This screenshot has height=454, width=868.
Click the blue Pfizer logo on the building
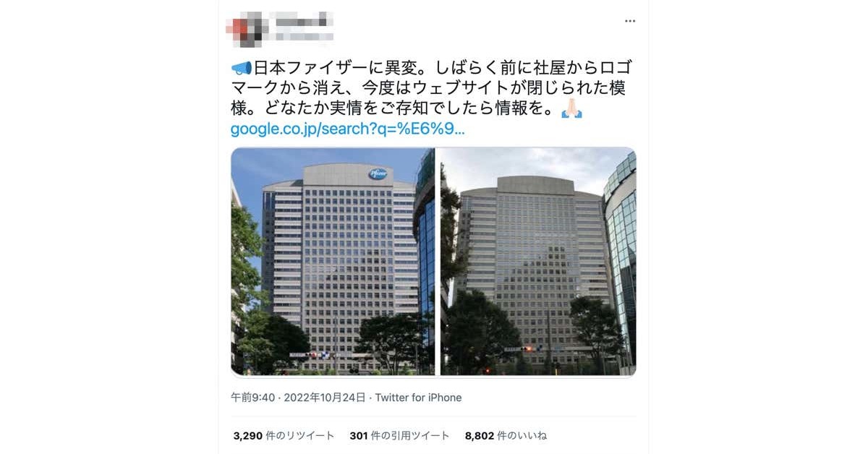(378, 174)
